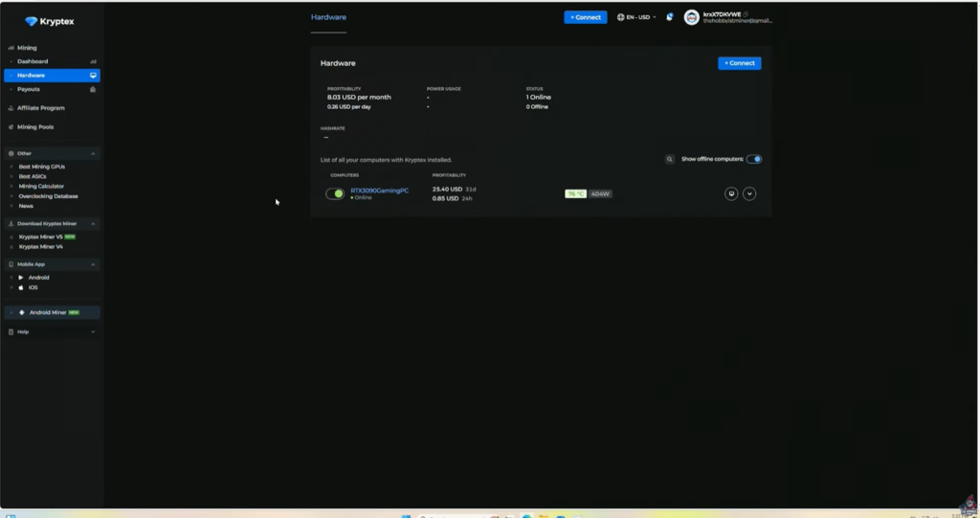The width and height of the screenshot is (980, 518).
Task: Click the Kryptex diamond logo
Action: [32, 21]
